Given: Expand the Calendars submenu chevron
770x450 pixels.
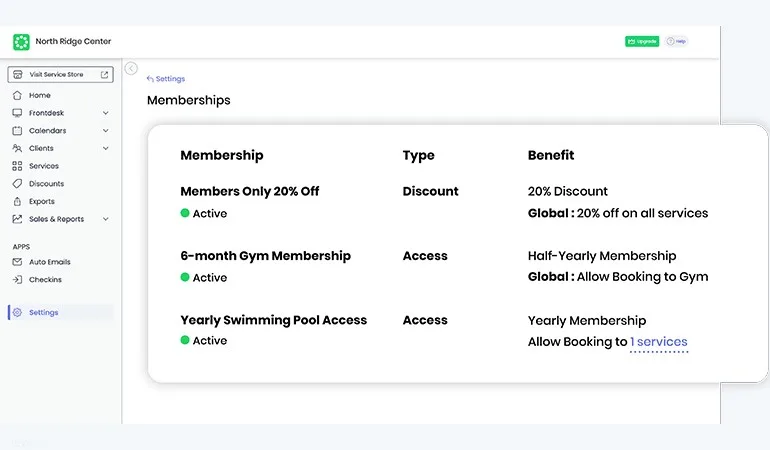Looking at the screenshot, I should 106,131.
